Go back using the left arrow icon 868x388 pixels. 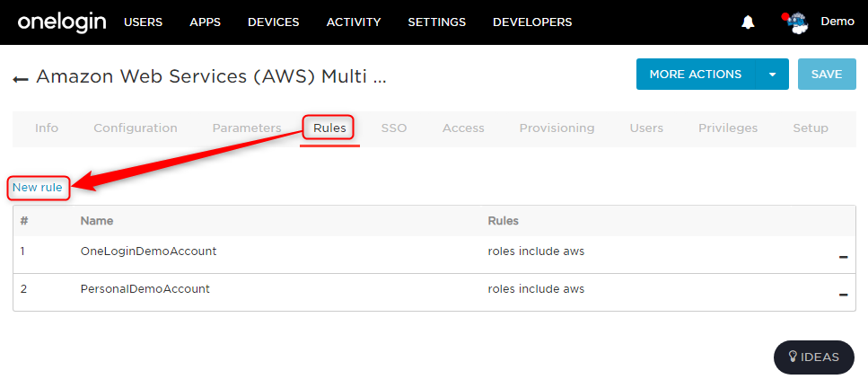[21, 79]
